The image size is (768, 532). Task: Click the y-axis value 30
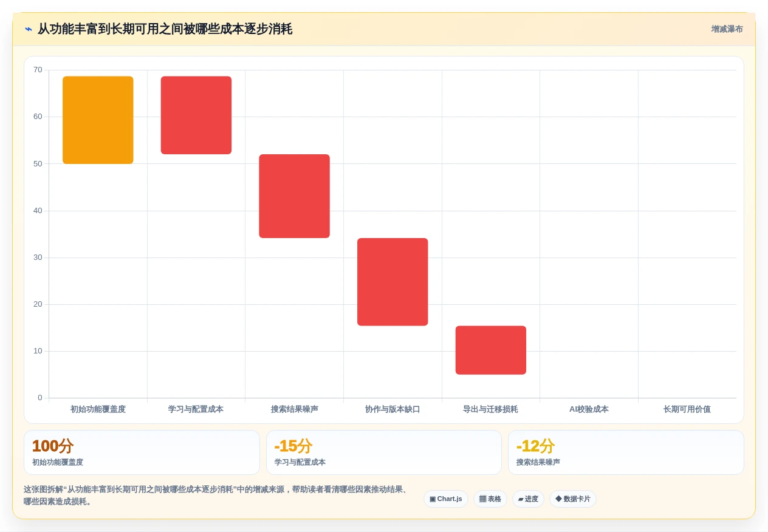(38, 257)
